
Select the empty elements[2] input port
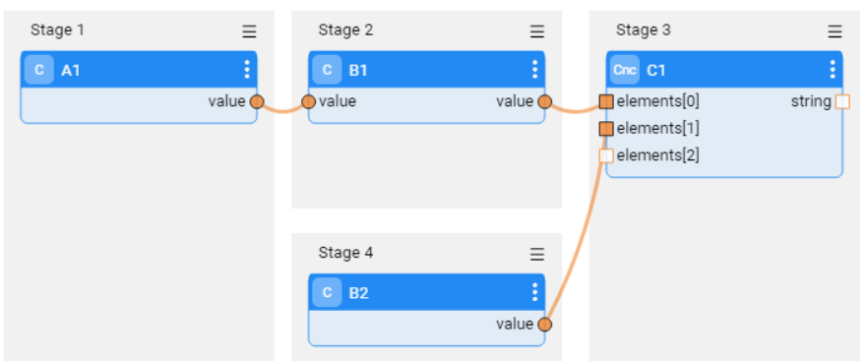[606, 156]
